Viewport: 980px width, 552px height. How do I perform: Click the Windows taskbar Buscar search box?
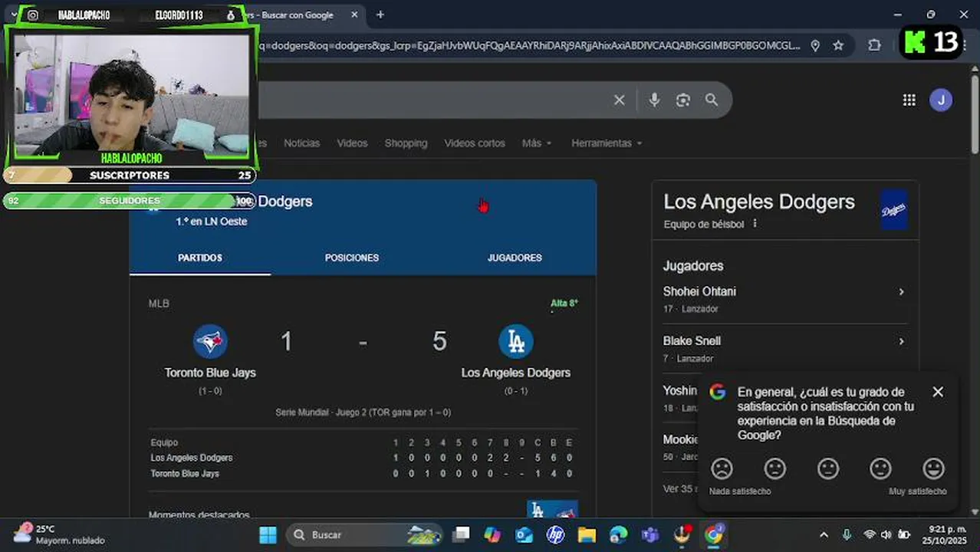coord(365,534)
